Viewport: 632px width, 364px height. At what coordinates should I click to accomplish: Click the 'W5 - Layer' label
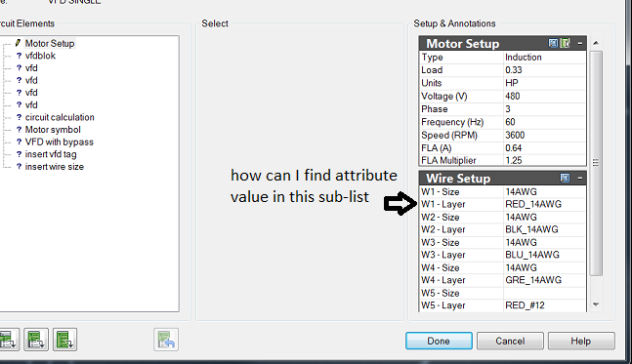point(442,305)
